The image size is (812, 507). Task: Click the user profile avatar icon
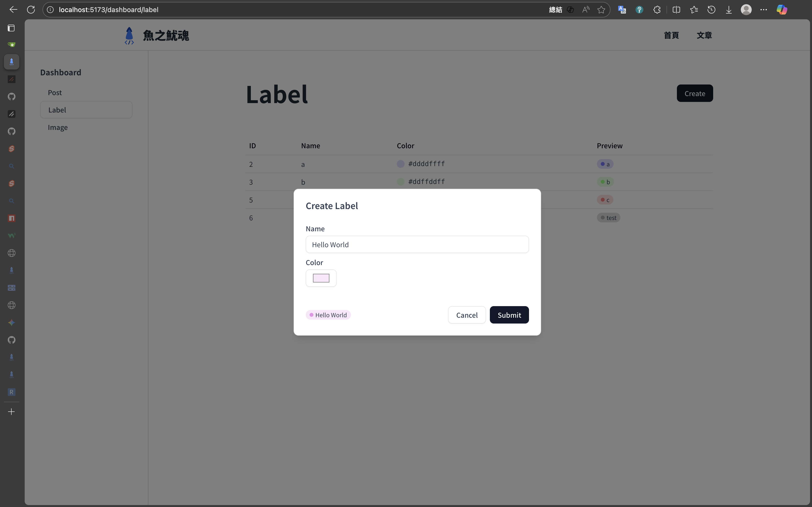[x=746, y=10]
